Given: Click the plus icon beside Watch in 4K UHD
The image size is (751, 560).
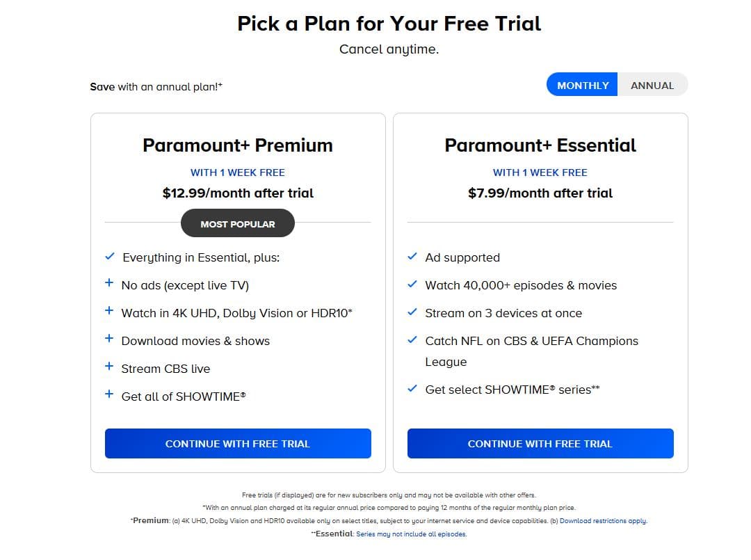Looking at the screenshot, I should tap(109, 312).
